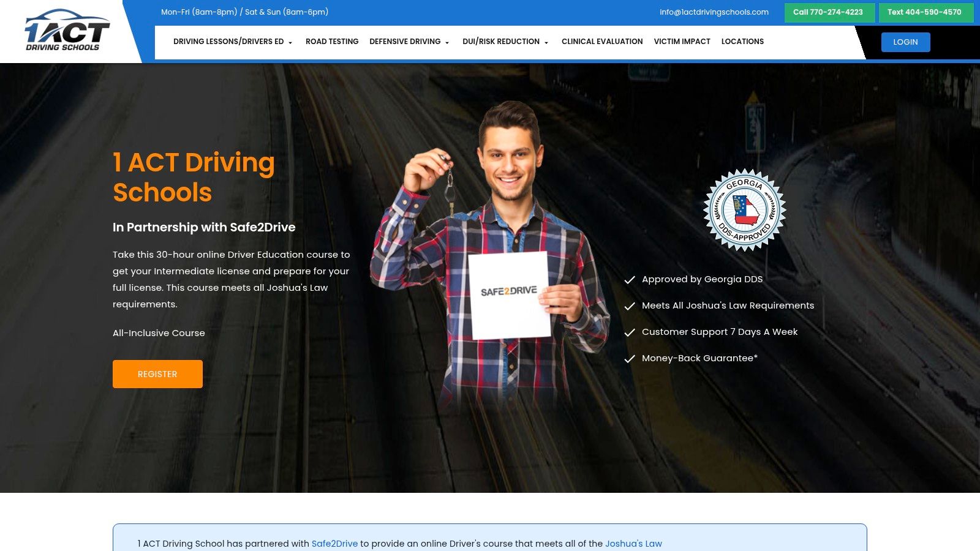The image size is (980, 551).
Task: Expand the Driving Lessons/Drivers Ed dropdown arrow
Action: tap(290, 42)
